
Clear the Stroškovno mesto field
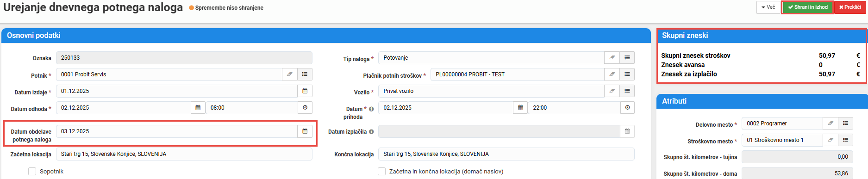tap(831, 140)
